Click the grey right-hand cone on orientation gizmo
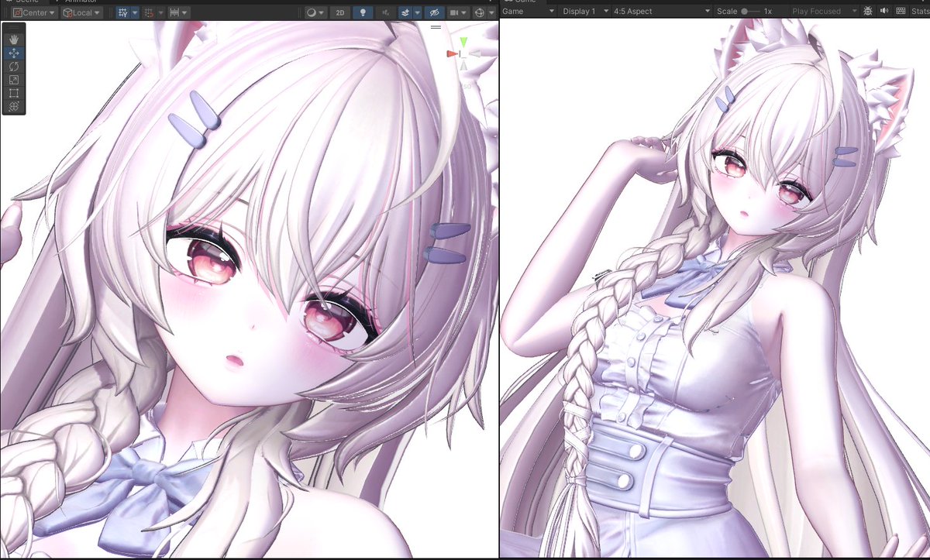This screenshot has width=930, height=560. 475,53
